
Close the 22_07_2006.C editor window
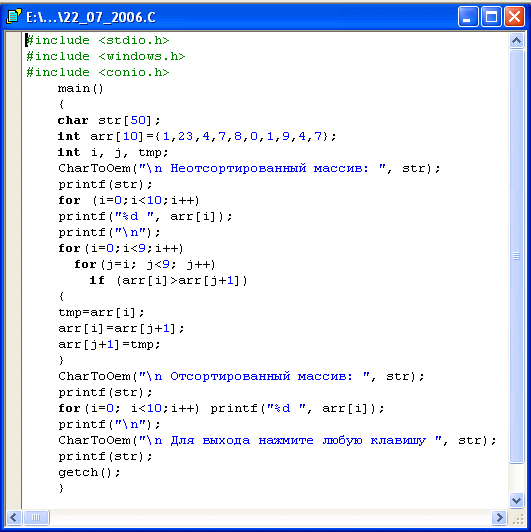click(x=514, y=16)
